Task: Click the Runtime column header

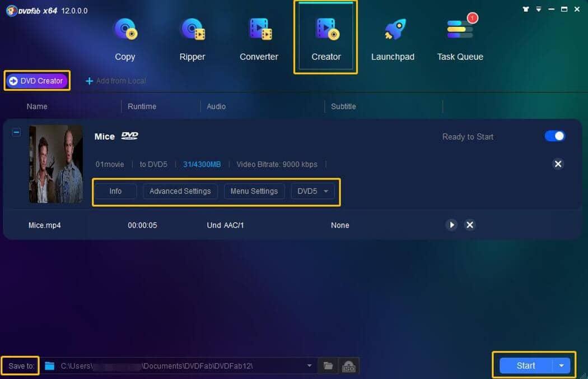Action: click(142, 107)
